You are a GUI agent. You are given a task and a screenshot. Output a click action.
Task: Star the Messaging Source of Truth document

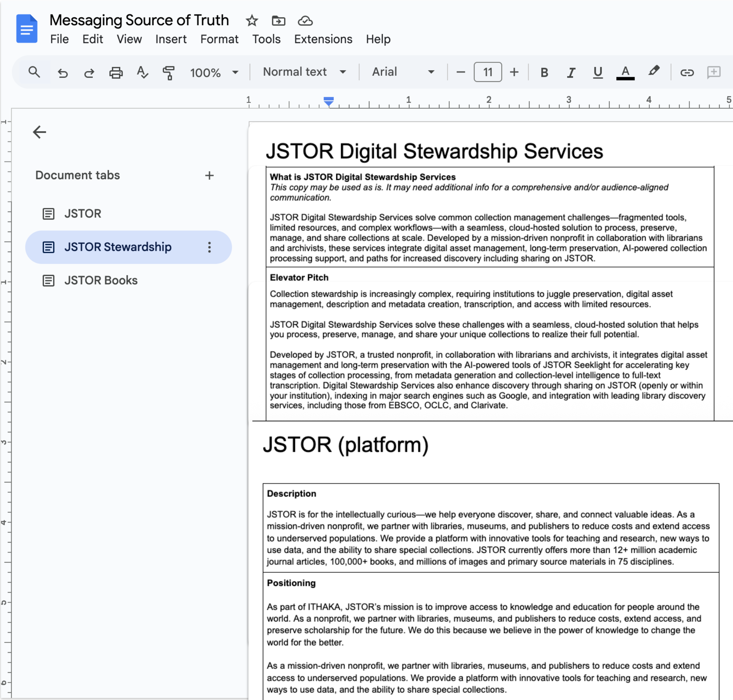pyautogui.click(x=252, y=21)
